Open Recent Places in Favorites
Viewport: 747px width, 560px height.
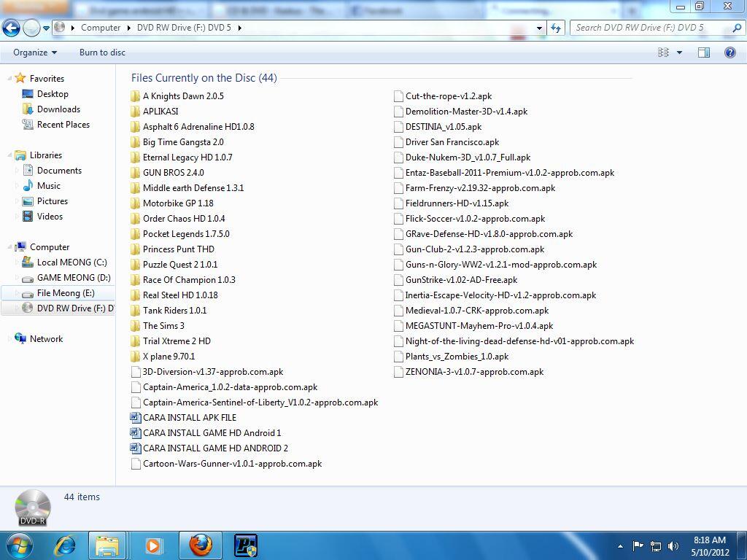63,124
